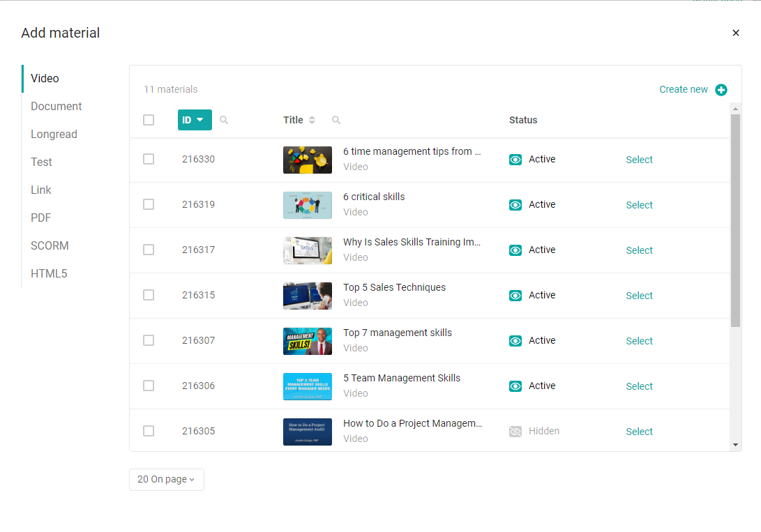Viewport: 761px width, 532px height.
Task: Toggle visibility eye for Top 7 management skills
Action: point(515,341)
